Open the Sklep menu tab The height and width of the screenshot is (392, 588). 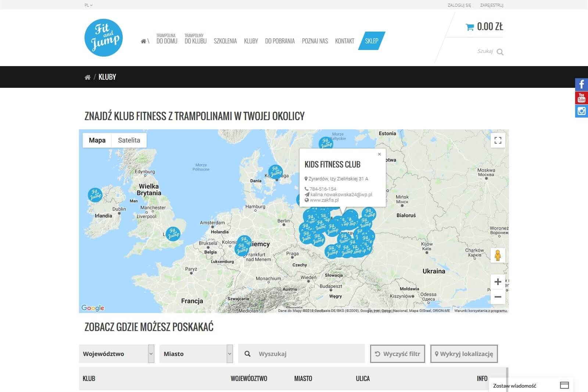[371, 41]
